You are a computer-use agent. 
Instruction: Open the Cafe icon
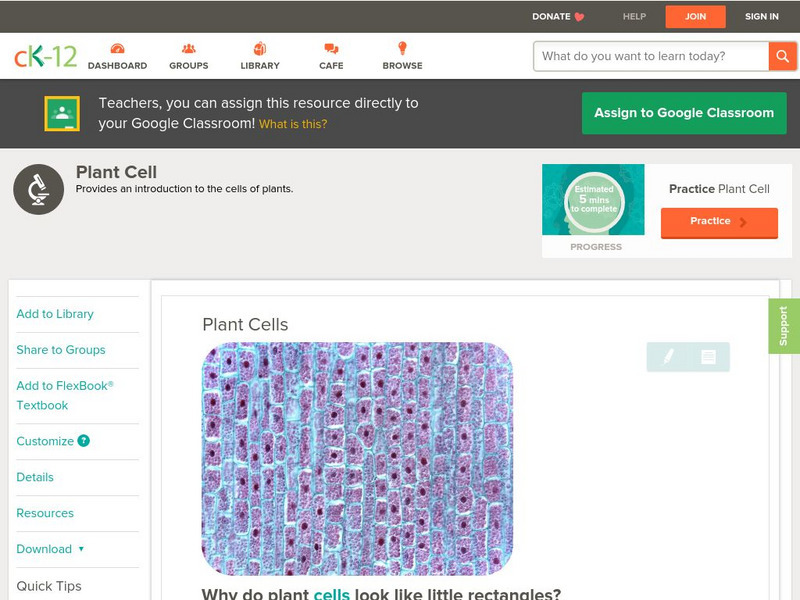331,49
